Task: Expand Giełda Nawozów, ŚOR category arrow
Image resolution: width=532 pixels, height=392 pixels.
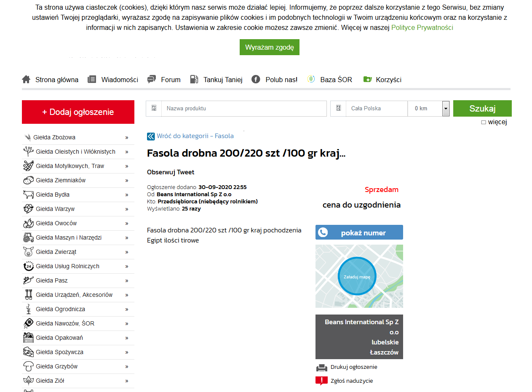Action: [126, 323]
